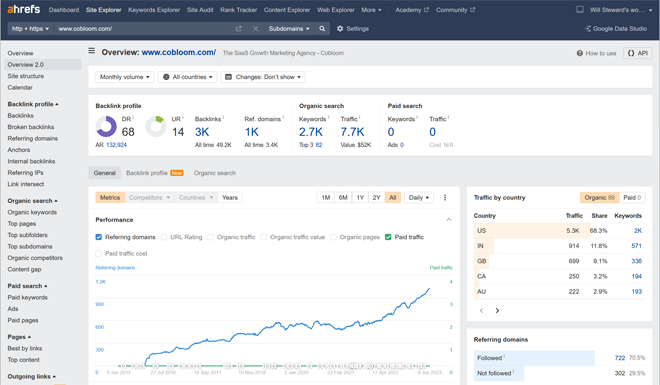Toggle the hamburger sidebar menu icon
The height and width of the screenshot is (385, 660).
coord(91,51)
